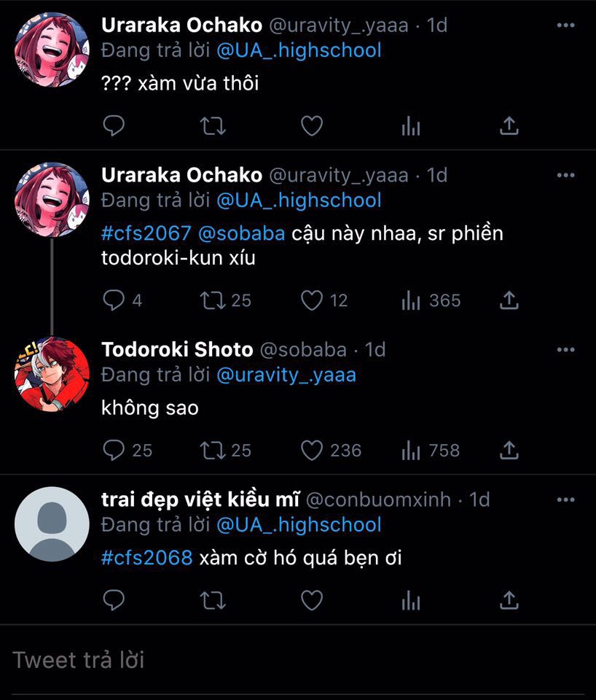Like the "??? xàm vừa thôi" tweet
The height and width of the screenshot is (700, 596).
312,127
